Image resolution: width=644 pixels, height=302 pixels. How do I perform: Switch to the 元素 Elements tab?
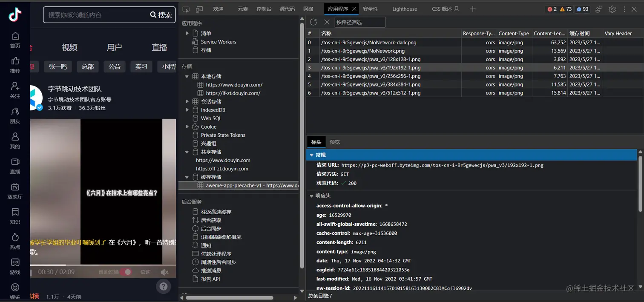coord(243,9)
